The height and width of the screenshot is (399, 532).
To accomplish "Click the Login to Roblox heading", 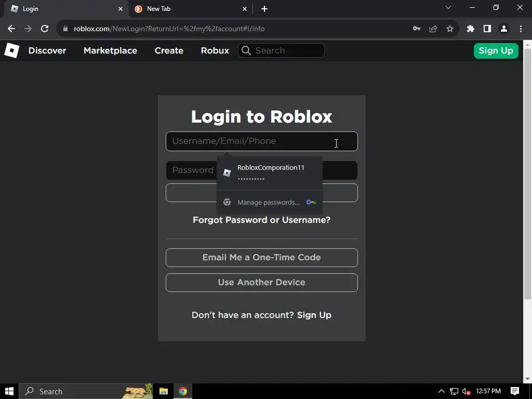I will coord(262,116).
